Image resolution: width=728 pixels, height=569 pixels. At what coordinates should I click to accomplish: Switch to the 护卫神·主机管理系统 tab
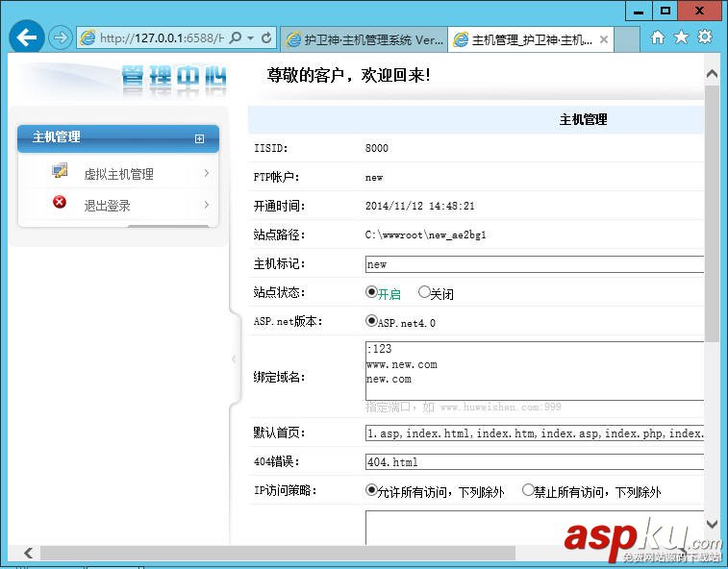364,39
